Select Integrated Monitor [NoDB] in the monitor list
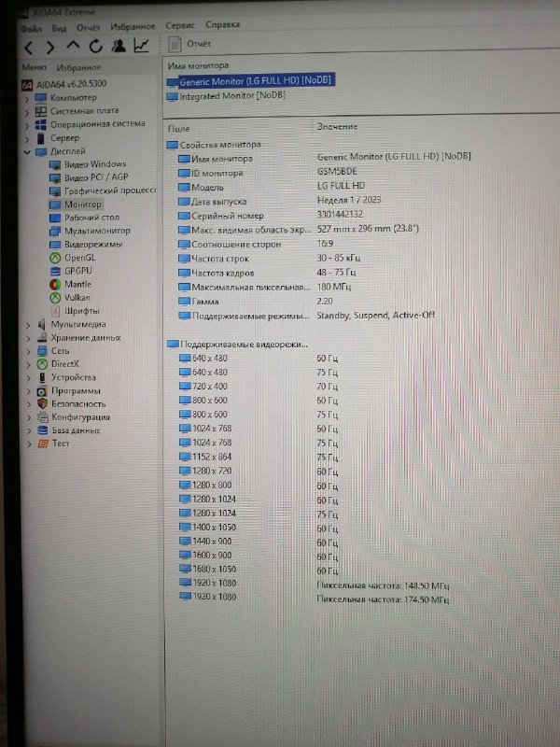The image size is (560, 747). (x=231, y=95)
